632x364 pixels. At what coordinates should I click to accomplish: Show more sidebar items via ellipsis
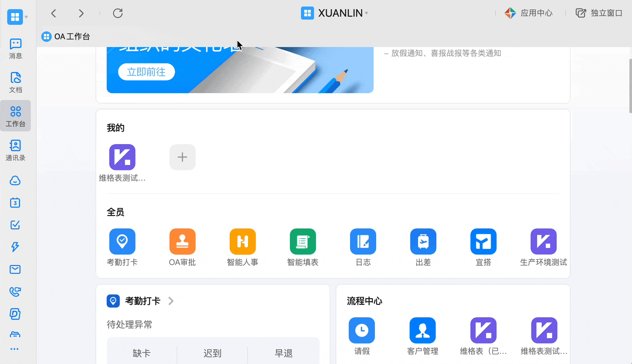pyautogui.click(x=14, y=349)
